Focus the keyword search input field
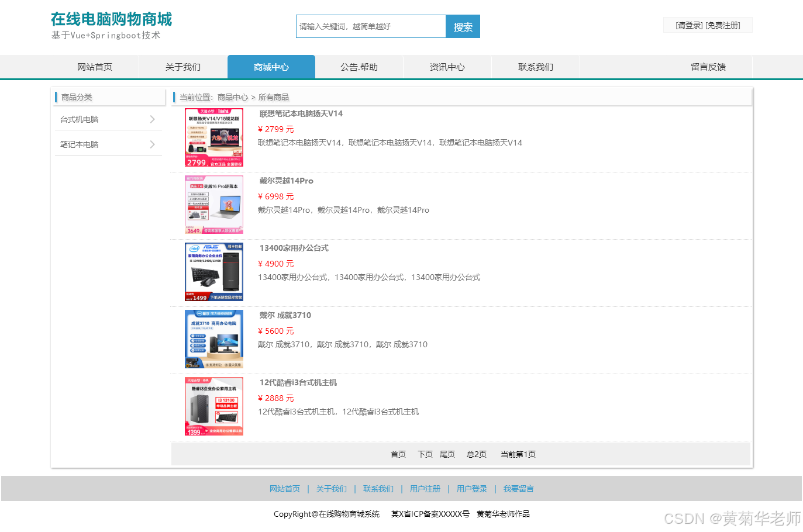Image resolution: width=803 pixels, height=532 pixels. 371,26
